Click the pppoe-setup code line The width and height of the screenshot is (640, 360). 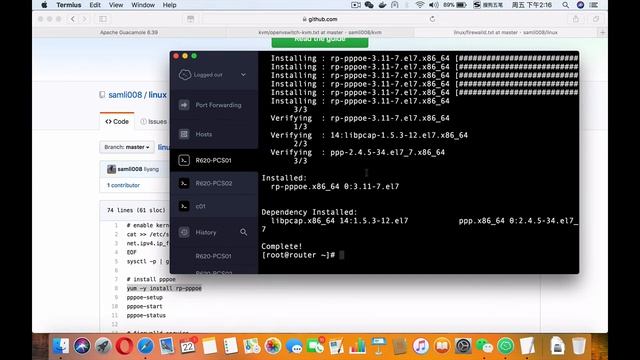pyautogui.click(x=144, y=297)
